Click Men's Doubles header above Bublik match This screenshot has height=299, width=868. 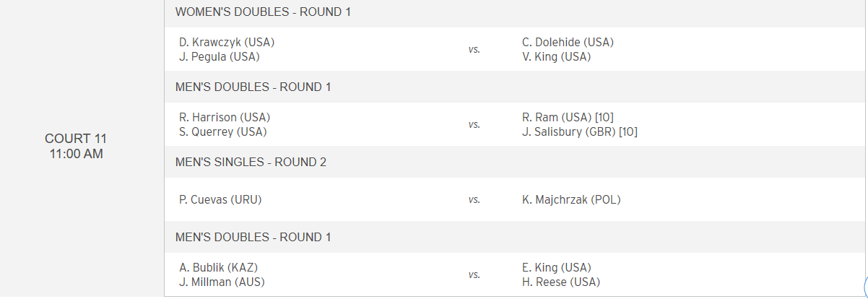[253, 237]
